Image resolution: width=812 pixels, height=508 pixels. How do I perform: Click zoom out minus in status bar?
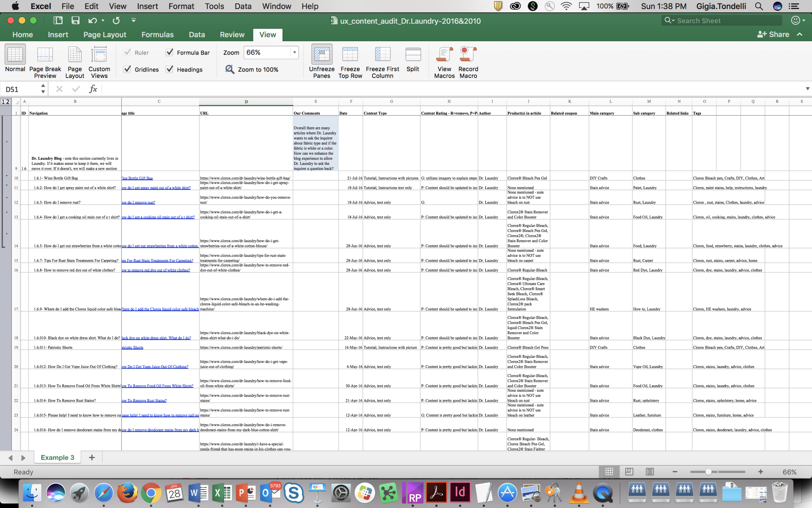tap(675, 472)
